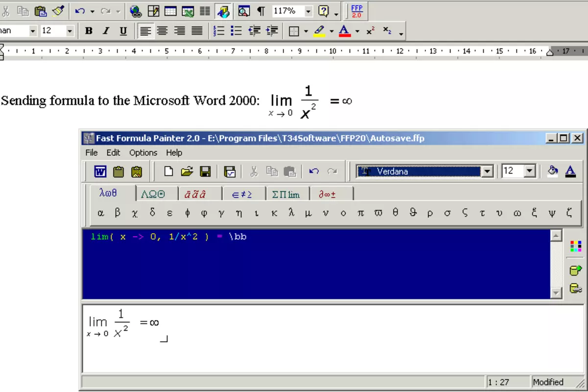This screenshot has height=392, width=588.
Task: Open the 117% zoom dropdown in Word
Action: 308,11
